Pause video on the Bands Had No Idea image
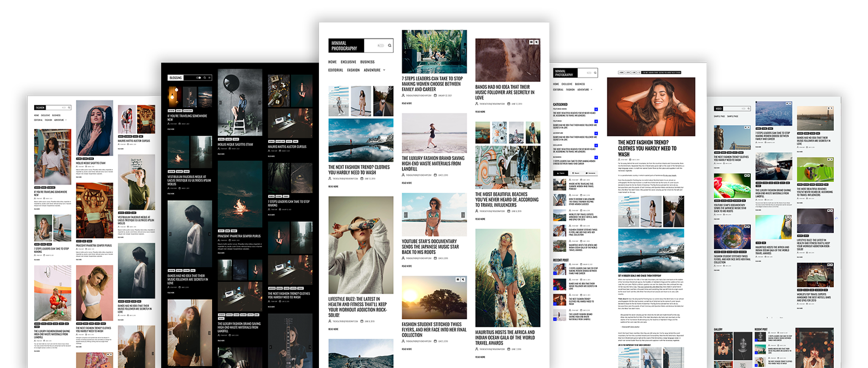The image size is (868, 368). tap(531, 42)
